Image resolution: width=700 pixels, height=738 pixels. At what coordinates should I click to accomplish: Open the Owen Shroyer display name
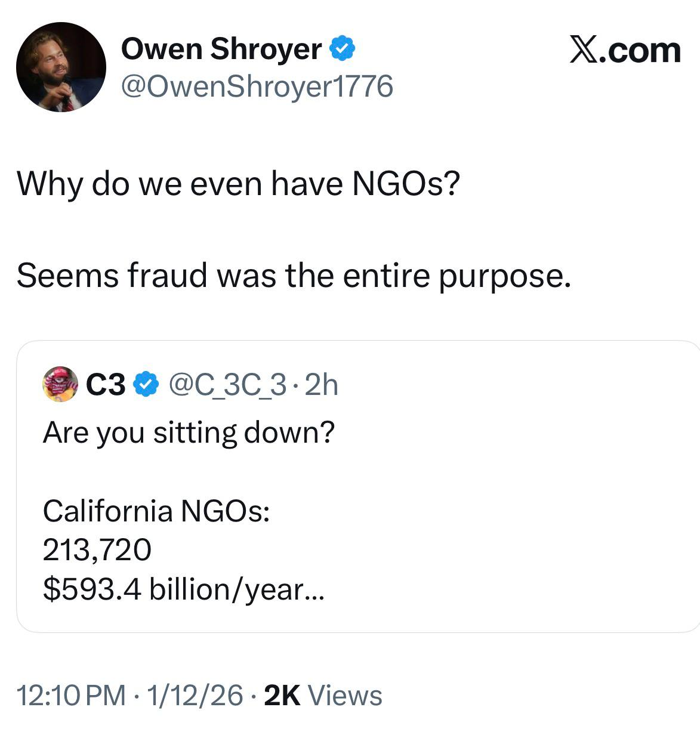click(221, 49)
